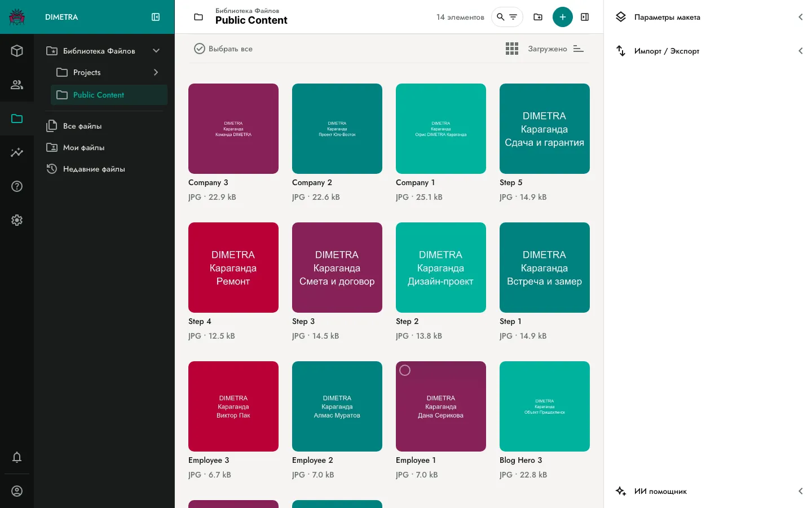Open the Загружено sort field dropdown

[548, 49]
